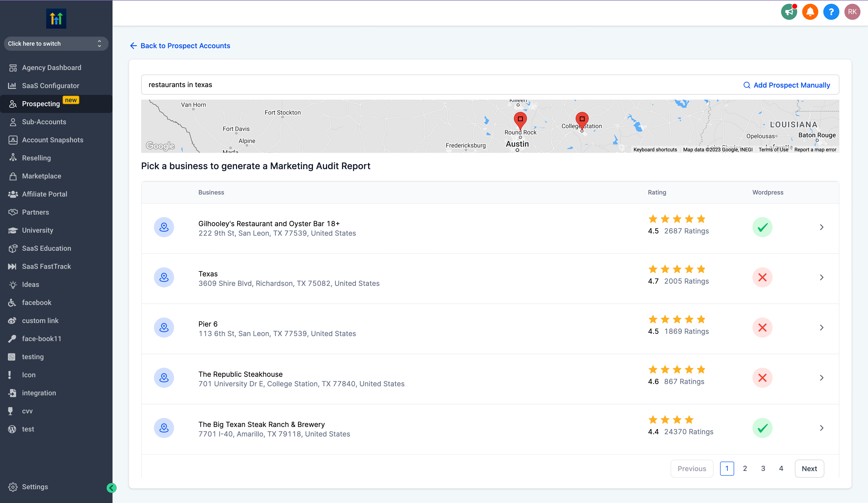Open the face-book11 sidebar item
This screenshot has width=868, height=503.
(56, 339)
